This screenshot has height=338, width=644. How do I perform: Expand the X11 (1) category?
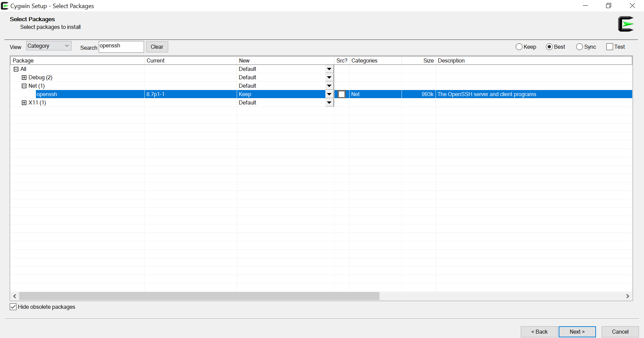pos(24,103)
